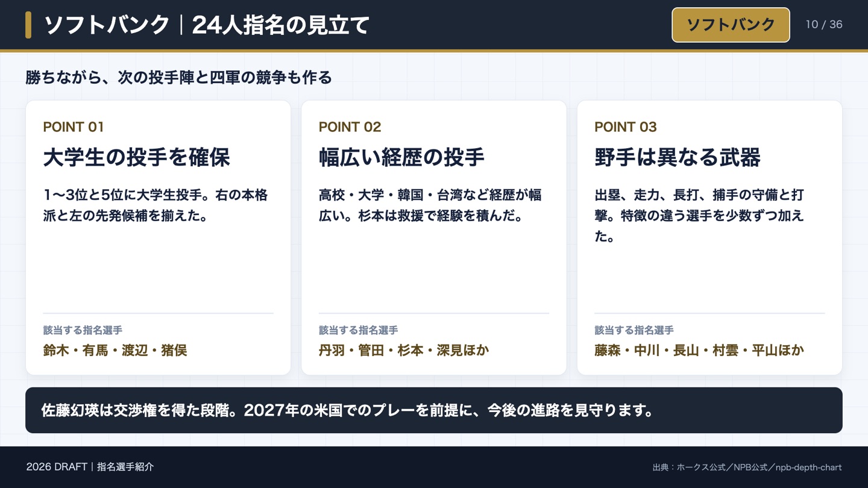Viewport: 868px width, 488px height.
Task: Select the page counter 10 / 36
Action: tap(824, 25)
